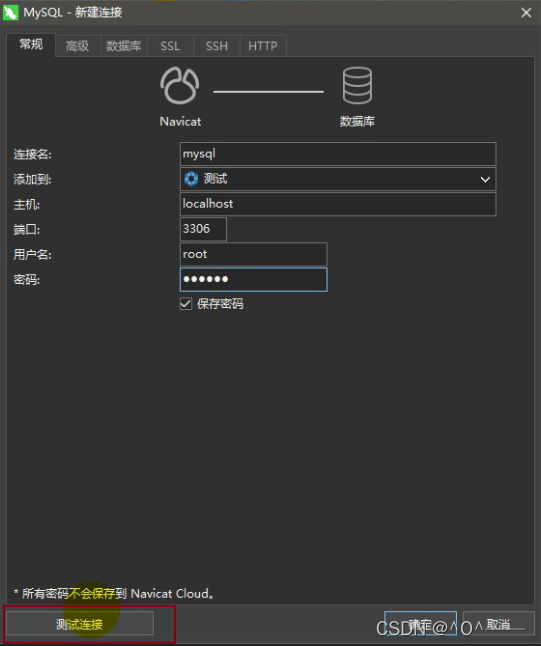Switch to the SSH tab
The height and width of the screenshot is (646, 541).
pos(217,46)
